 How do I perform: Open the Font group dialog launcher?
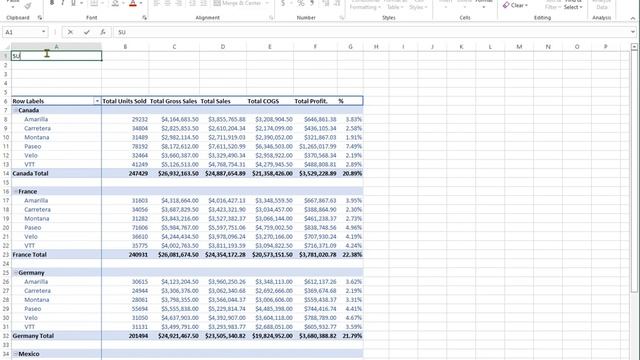pos(144,18)
